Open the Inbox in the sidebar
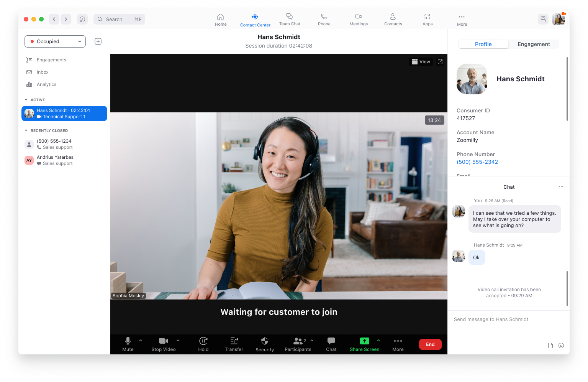588x382 pixels. coord(42,72)
